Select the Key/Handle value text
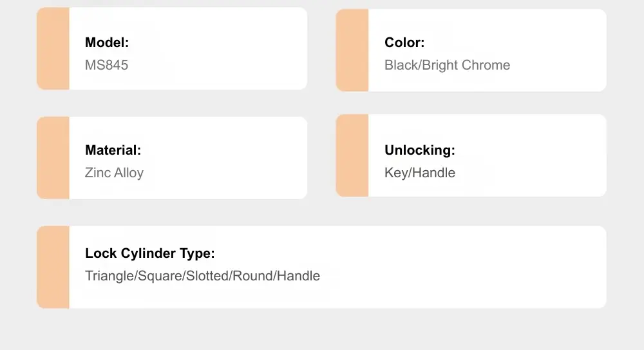This screenshot has height=350, width=644. (x=420, y=173)
